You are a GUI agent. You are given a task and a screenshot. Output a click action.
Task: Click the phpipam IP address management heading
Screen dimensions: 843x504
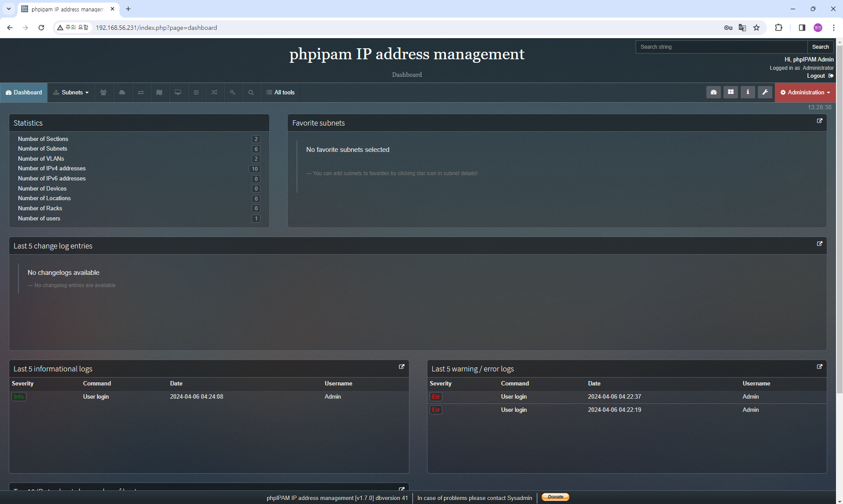point(407,54)
